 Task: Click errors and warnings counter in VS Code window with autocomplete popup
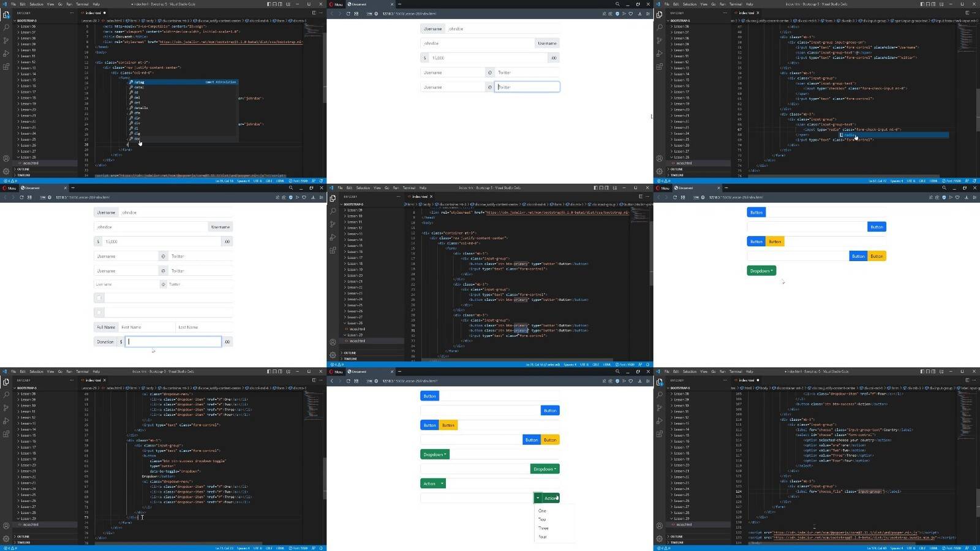point(9,181)
